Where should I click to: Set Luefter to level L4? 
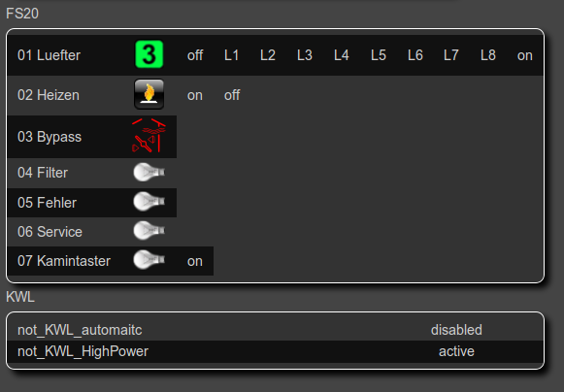(342, 55)
